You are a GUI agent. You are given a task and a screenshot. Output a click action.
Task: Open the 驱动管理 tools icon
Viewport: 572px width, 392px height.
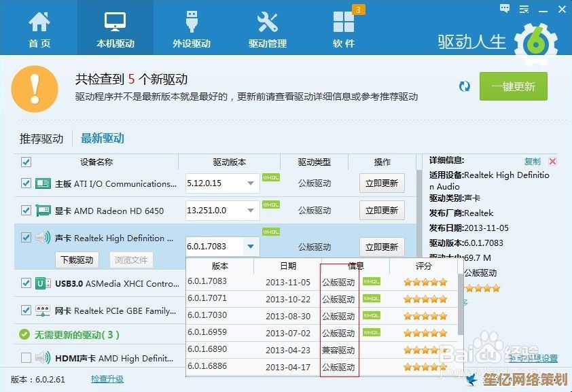[x=268, y=22]
